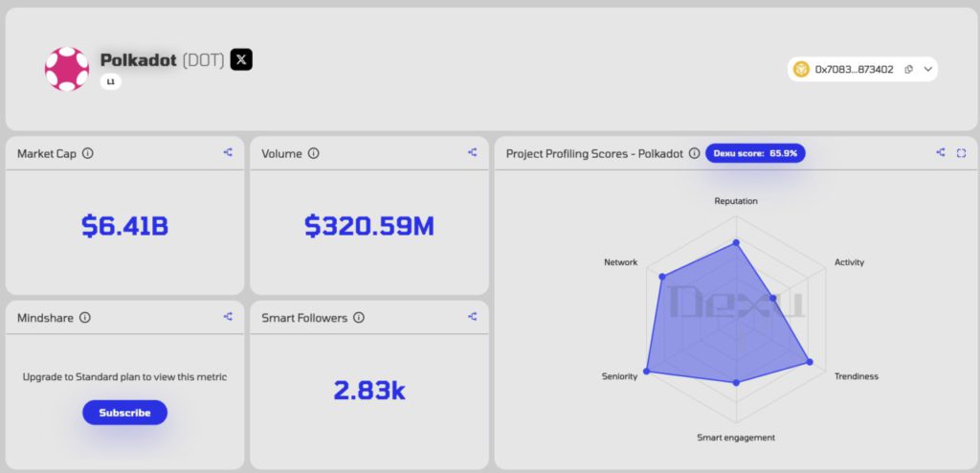
Task: Expand Project Profiling chart to fullscreen
Action: 961,152
